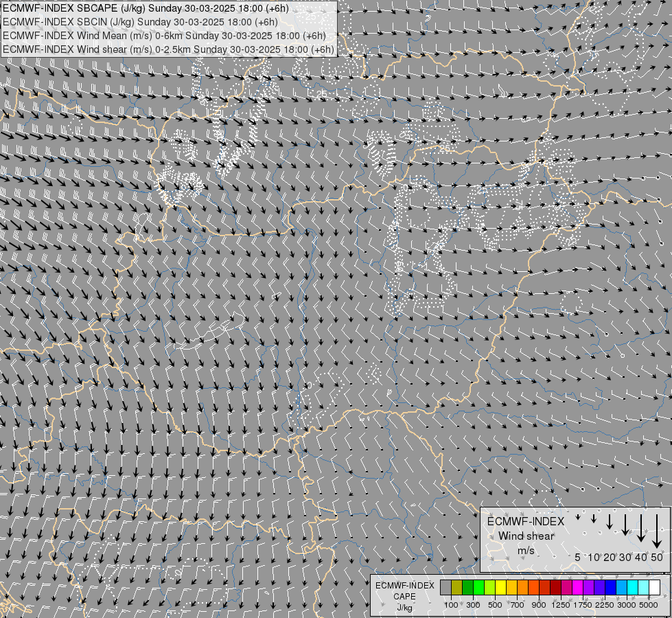Click the number 5 under wind shear arrows

(578, 557)
